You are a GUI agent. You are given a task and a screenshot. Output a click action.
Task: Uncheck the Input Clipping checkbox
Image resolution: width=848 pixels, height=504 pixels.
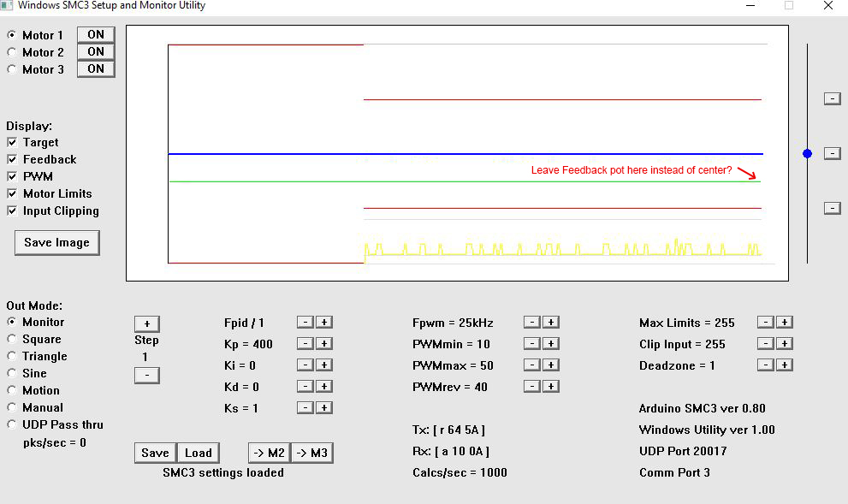coord(12,210)
